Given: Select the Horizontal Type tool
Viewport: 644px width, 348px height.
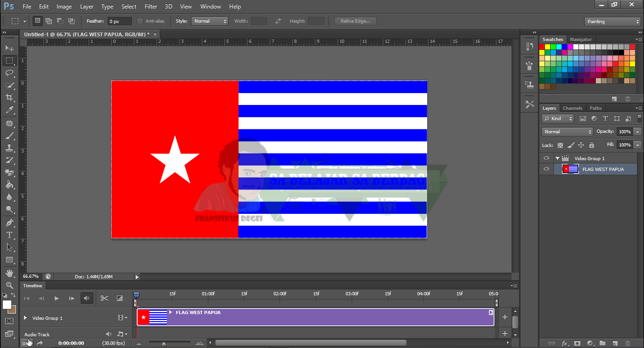Looking at the screenshot, I should [x=9, y=235].
